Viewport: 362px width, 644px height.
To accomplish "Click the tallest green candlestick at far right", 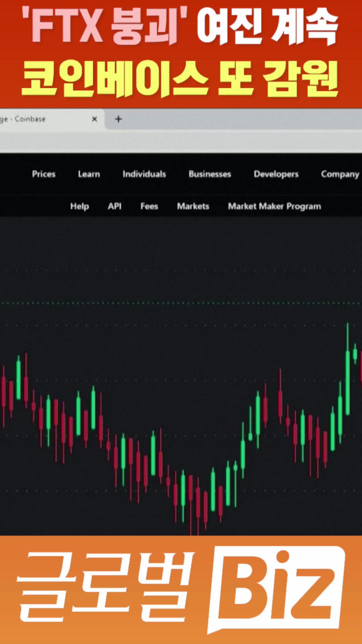I will tap(348, 382).
